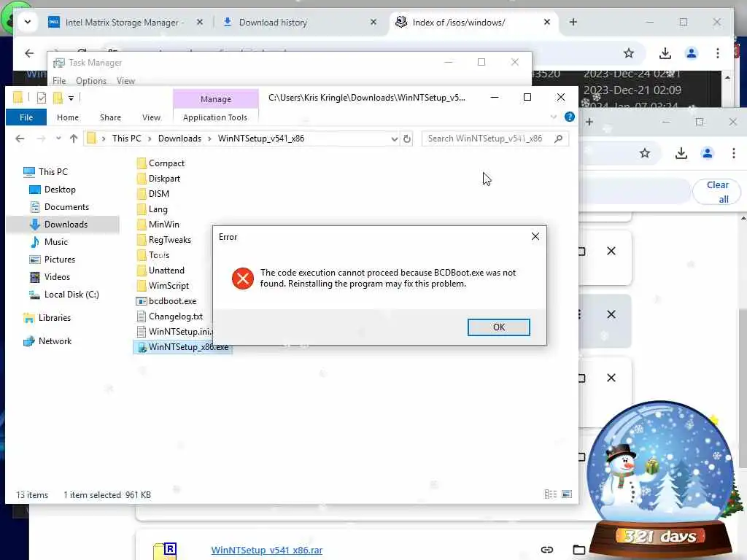Open Explorer help icon
Screen dimensions: 747x560
[569, 117]
